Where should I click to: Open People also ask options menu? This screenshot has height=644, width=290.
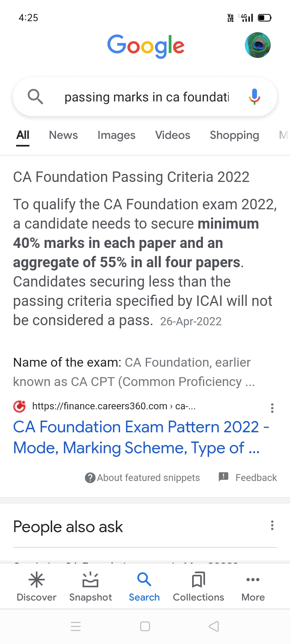click(x=272, y=525)
